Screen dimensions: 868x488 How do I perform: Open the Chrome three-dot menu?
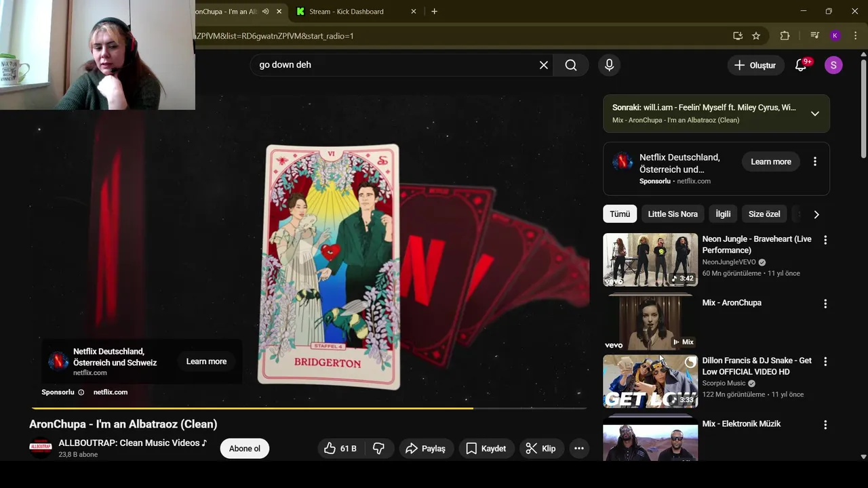pyautogui.click(x=855, y=36)
